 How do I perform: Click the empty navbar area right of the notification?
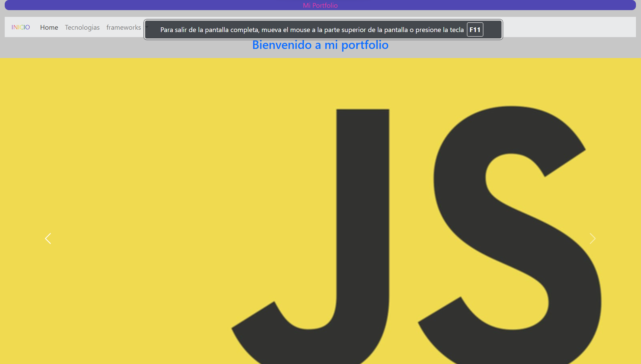click(570, 27)
